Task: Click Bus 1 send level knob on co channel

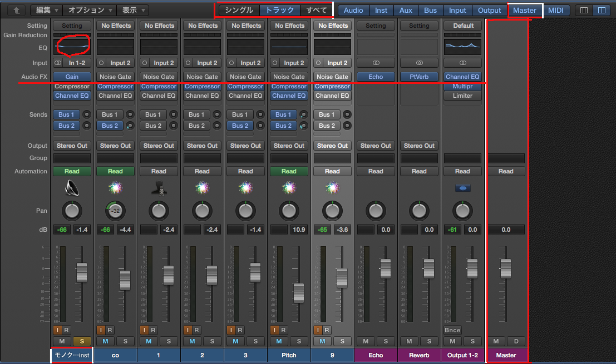Action: click(130, 114)
